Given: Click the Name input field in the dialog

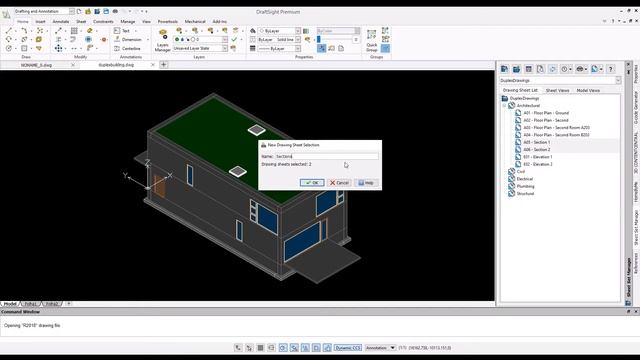Looking at the screenshot, I should tap(327, 156).
